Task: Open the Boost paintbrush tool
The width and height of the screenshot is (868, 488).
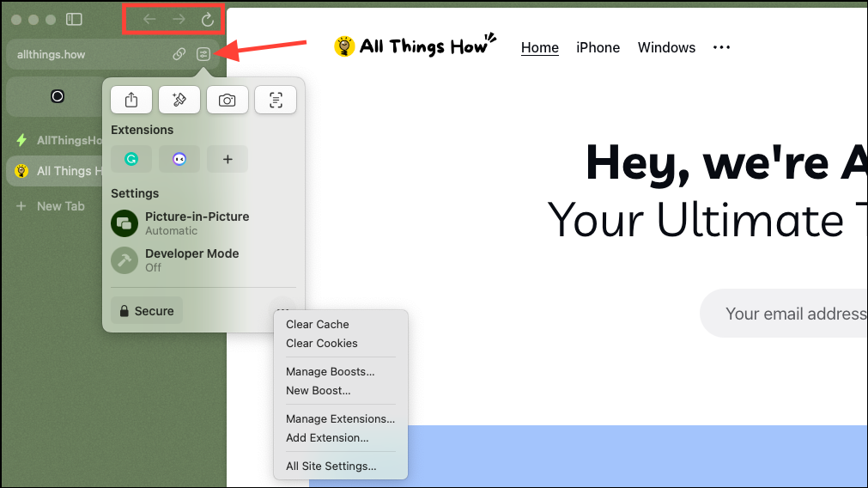Action: [x=179, y=100]
